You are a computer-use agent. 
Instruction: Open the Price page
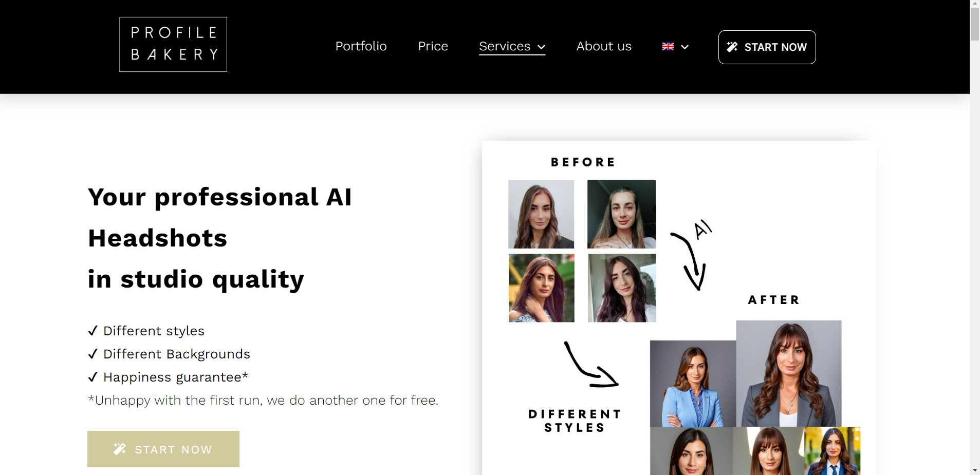click(x=433, y=46)
